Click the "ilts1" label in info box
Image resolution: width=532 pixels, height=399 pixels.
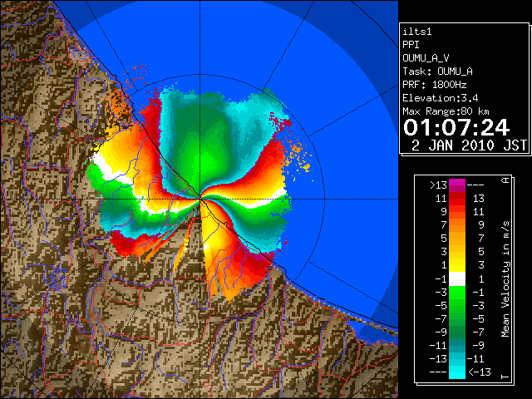click(x=417, y=32)
